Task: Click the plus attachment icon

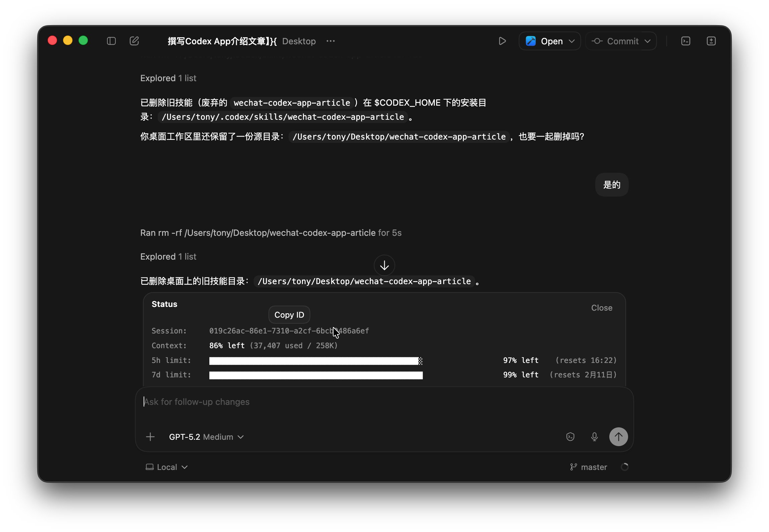Action: tap(150, 437)
